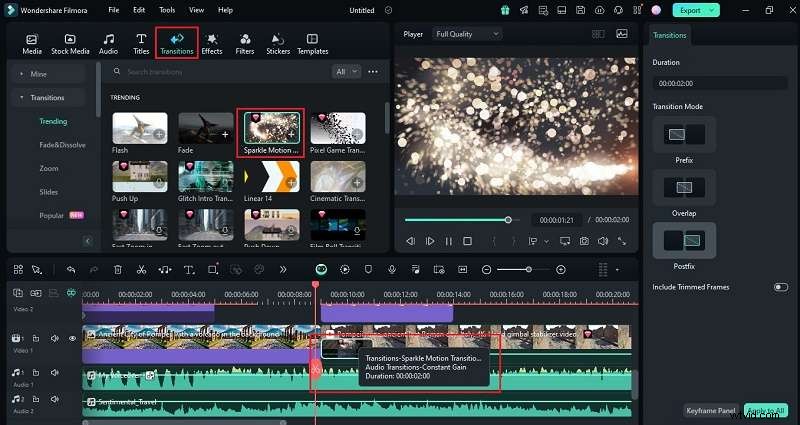Open the marker options dropdown in player
Screen dimensions: 800x425
click(547, 241)
